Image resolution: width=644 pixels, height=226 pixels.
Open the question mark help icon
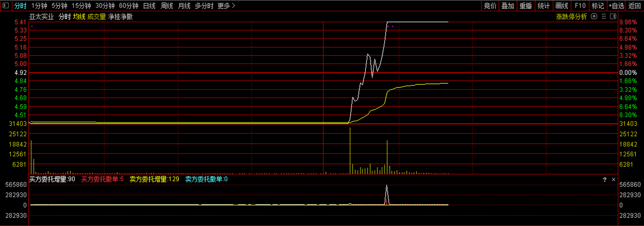pyautogui.click(x=605, y=179)
